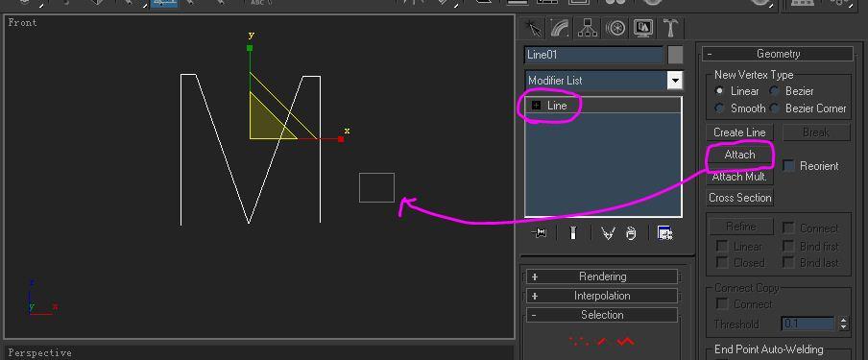Open the Motion panel wheel tab

click(x=615, y=28)
